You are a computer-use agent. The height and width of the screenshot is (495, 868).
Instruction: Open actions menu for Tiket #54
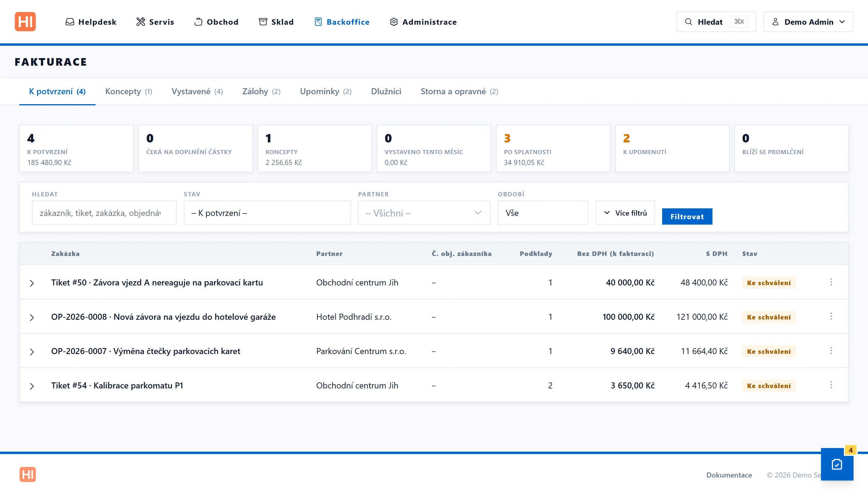point(831,385)
